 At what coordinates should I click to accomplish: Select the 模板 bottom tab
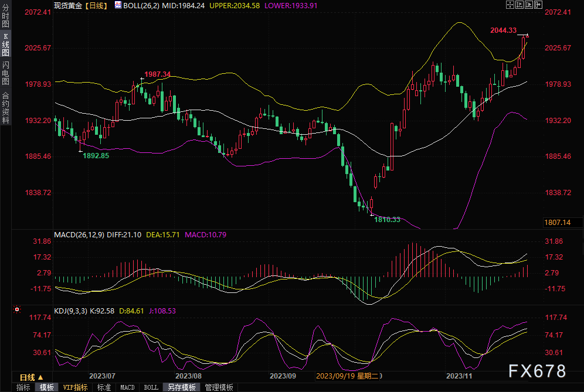pyautogui.click(x=46, y=387)
